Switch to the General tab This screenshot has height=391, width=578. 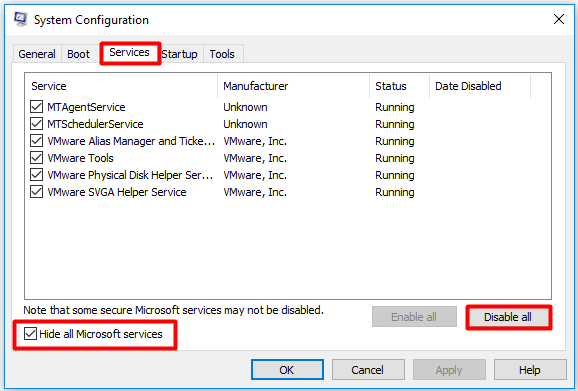tap(37, 54)
